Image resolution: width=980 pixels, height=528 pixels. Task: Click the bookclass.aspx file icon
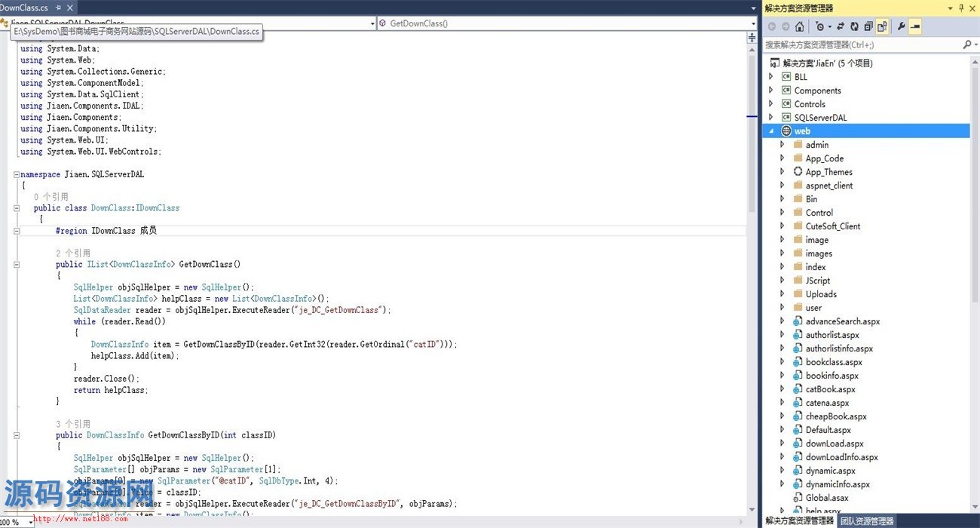pos(798,362)
